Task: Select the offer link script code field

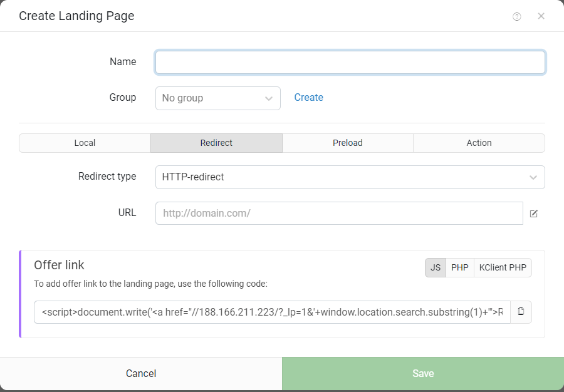Action: tap(273, 312)
